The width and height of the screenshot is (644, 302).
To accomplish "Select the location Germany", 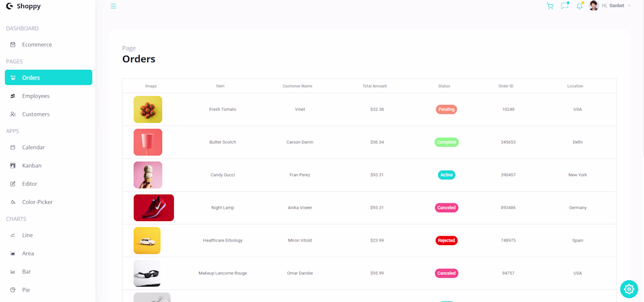I will (578, 208).
